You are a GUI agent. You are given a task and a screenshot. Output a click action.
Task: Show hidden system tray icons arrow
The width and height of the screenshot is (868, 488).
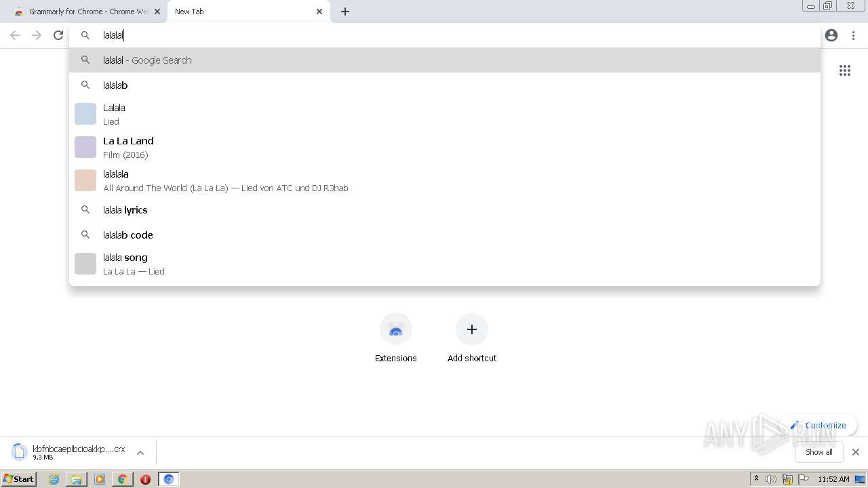[x=756, y=479]
